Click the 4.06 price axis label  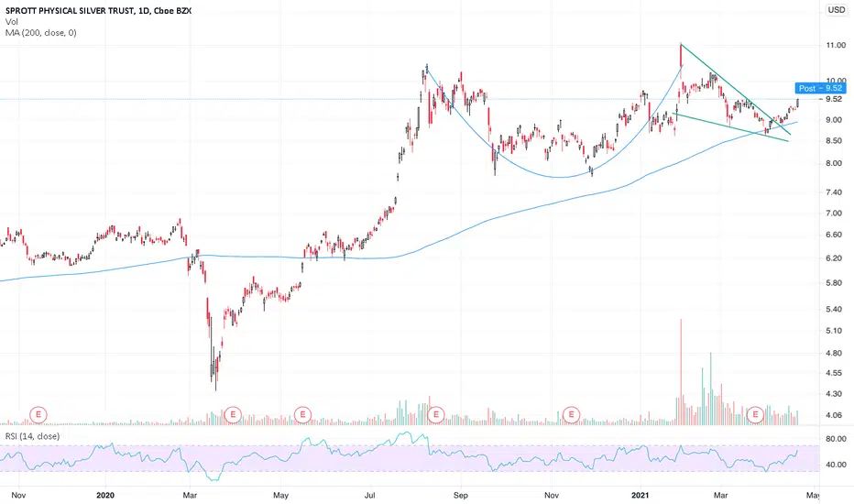[x=836, y=415]
